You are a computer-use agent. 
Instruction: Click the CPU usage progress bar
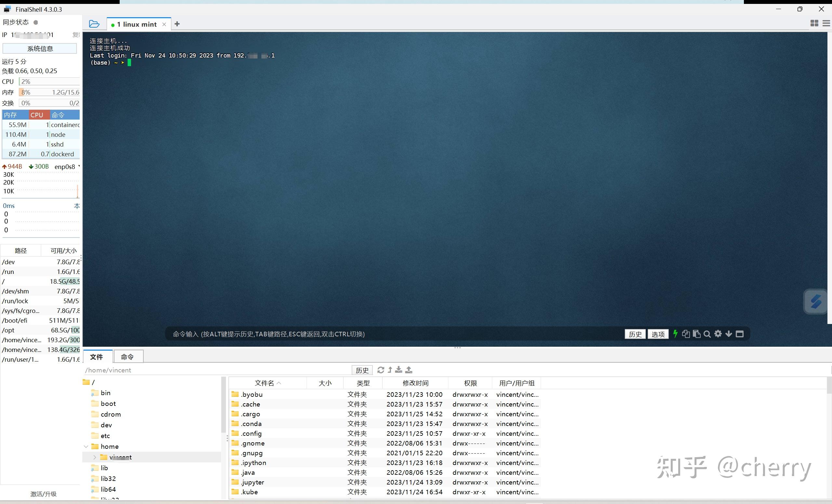coord(49,81)
